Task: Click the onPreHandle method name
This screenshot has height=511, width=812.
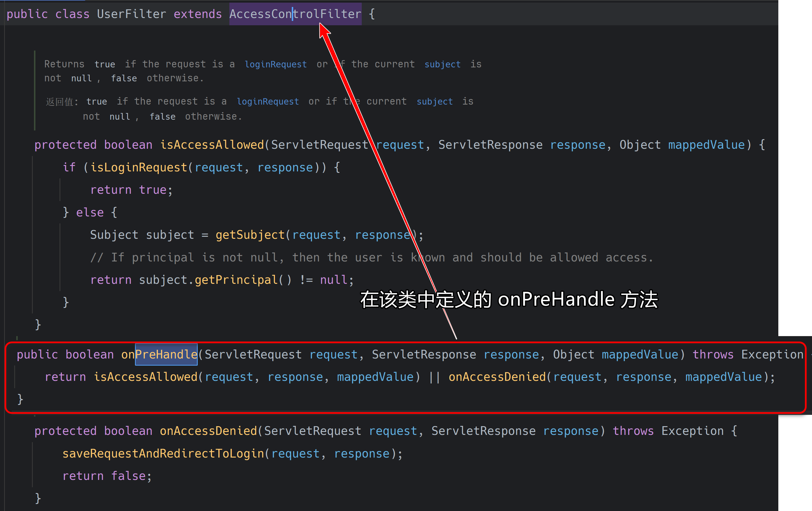Action: pyautogui.click(x=159, y=354)
